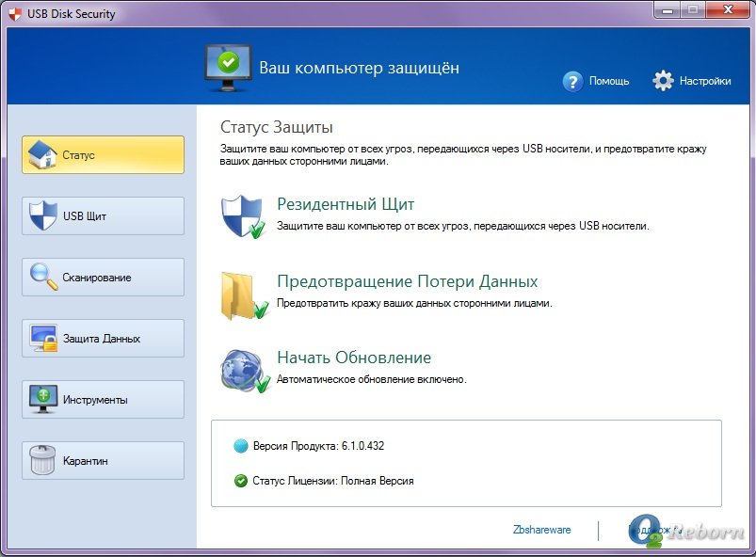The height and width of the screenshot is (557, 756).
Task: Go to Сканирование section
Action: pyautogui.click(x=103, y=277)
